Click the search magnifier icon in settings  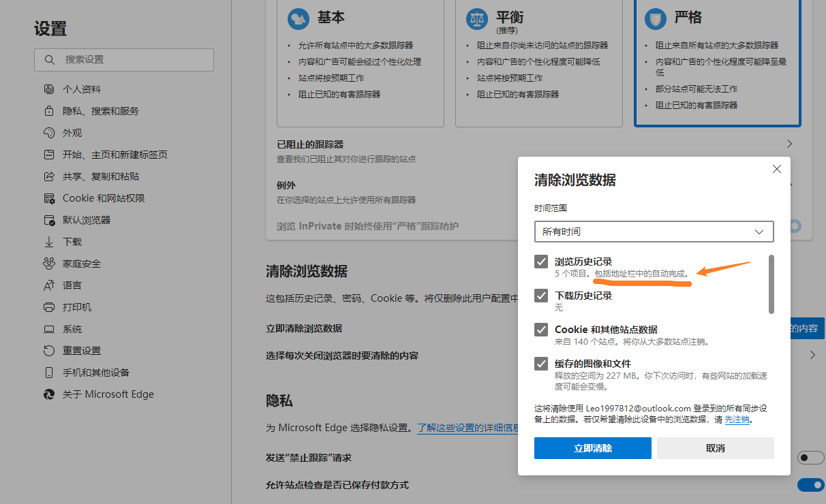pos(49,60)
